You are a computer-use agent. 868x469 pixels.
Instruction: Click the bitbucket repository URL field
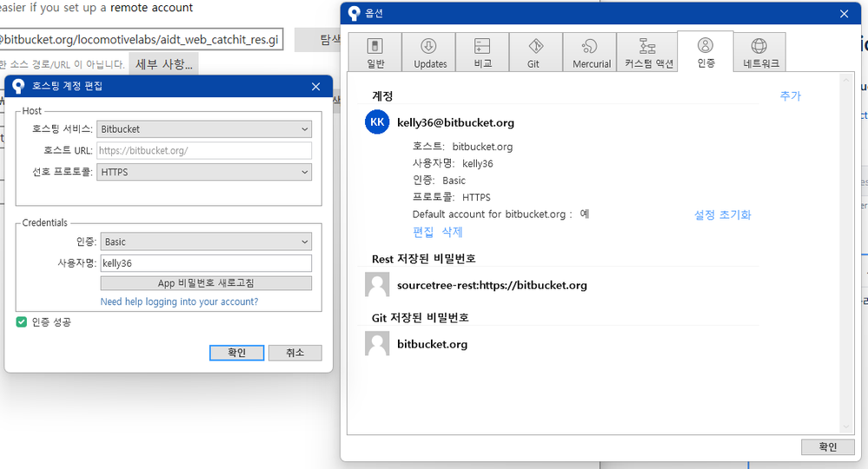(x=141, y=40)
